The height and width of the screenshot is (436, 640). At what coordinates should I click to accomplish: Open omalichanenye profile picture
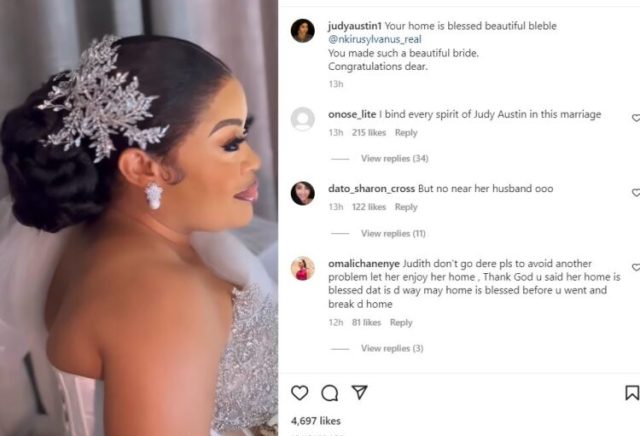point(302,268)
